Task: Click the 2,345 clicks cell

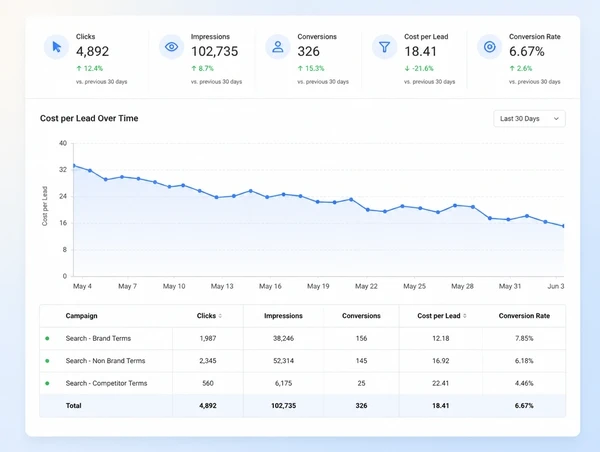Action: pyautogui.click(x=208, y=361)
